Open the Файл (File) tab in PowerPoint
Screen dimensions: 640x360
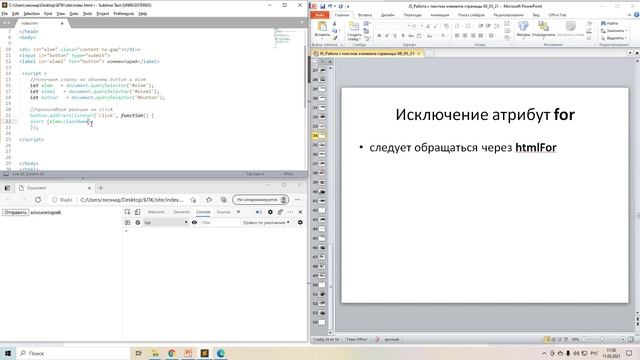320,15
